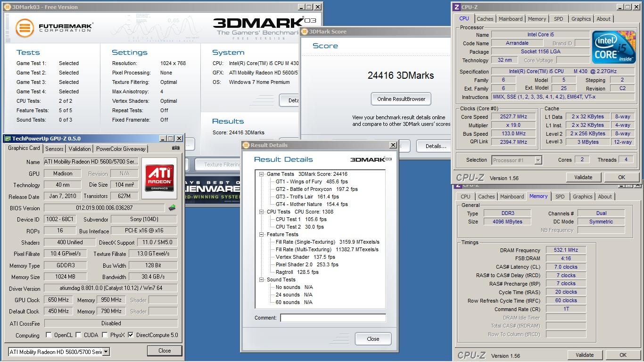This screenshot has height=362, width=644.
Task: Click OK in the top CPU-Z window
Action: point(621,177)
